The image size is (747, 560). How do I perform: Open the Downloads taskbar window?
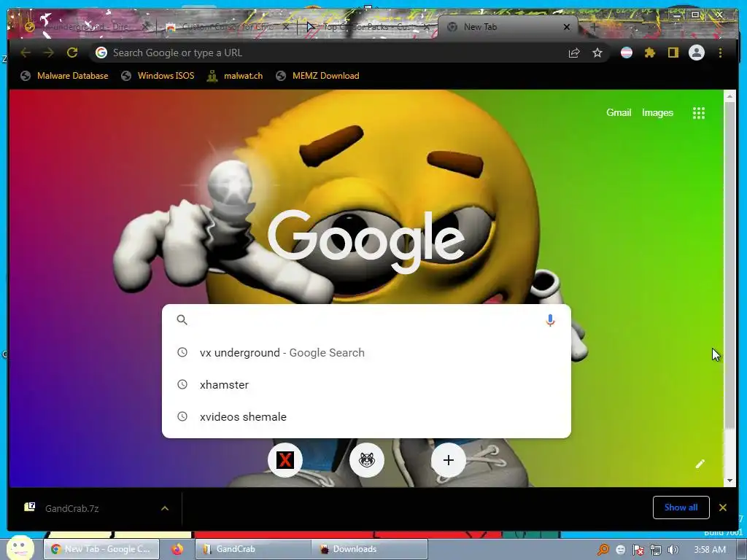[369, 549]
